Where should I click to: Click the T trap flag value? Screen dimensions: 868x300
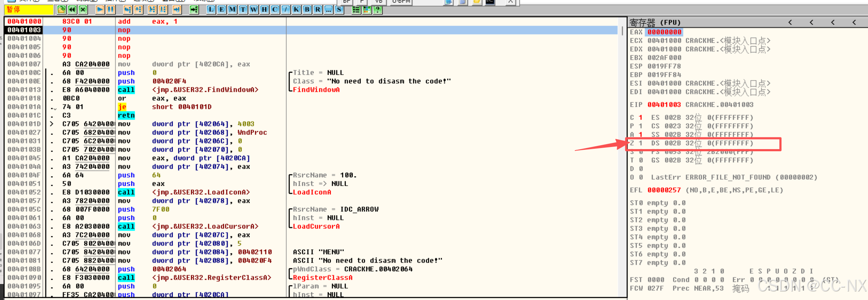coord(641,160)
